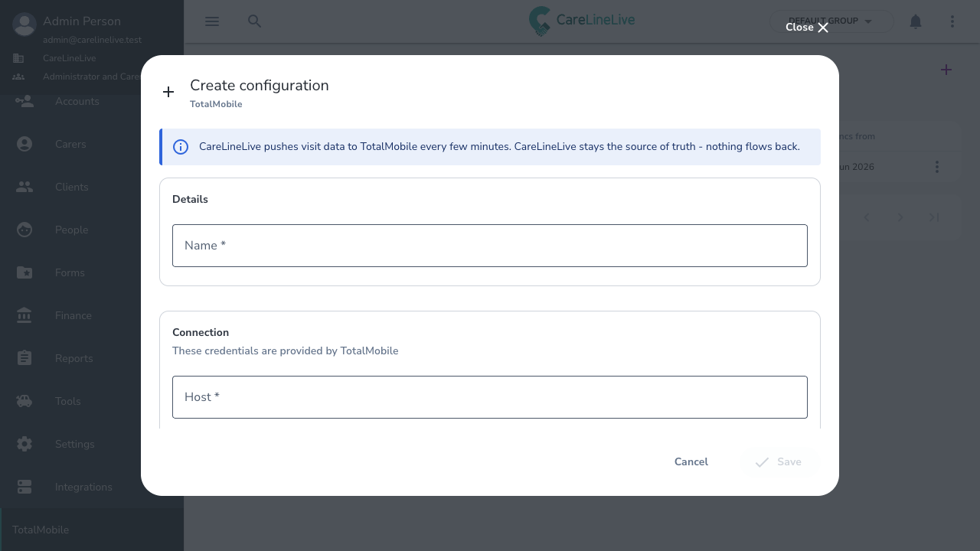
Task: Click the Admin Person avatar
Action: (x=24, y=24)
